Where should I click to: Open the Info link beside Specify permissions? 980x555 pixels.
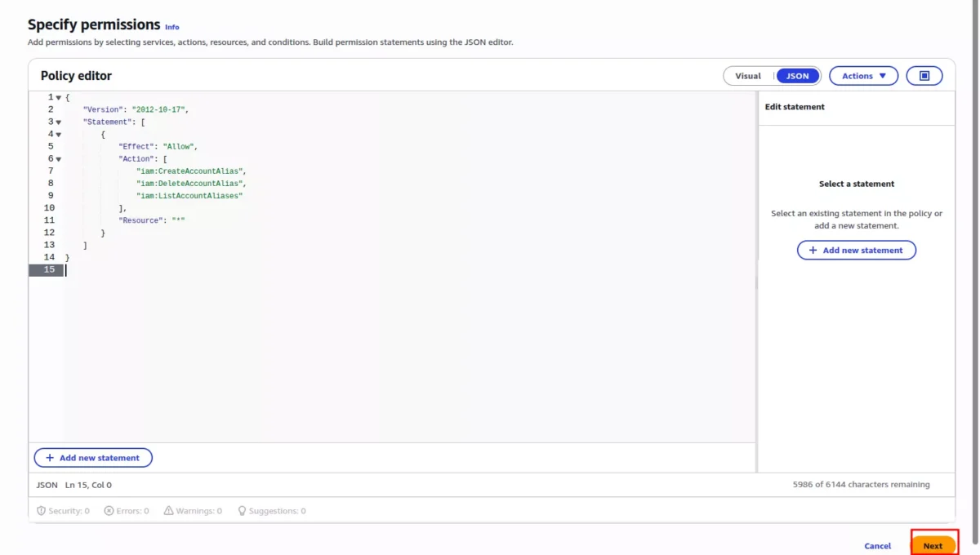coord(171,27)
